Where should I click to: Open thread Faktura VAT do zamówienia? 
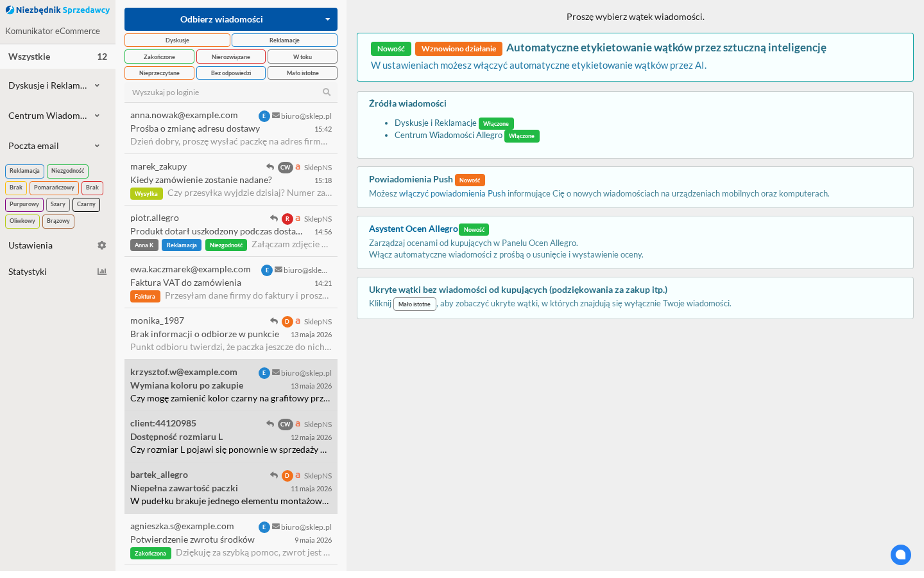coord(231,283)
